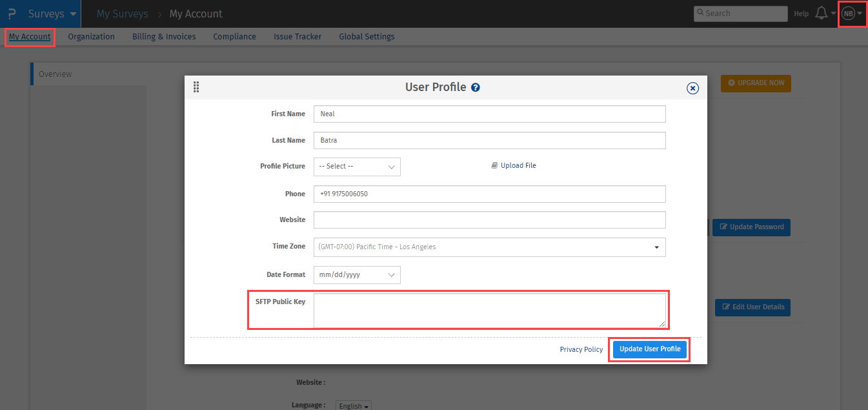Viewport: 868px width, 410px height.
Task: Click into the Phone number field
Action: tap(489, 194)
